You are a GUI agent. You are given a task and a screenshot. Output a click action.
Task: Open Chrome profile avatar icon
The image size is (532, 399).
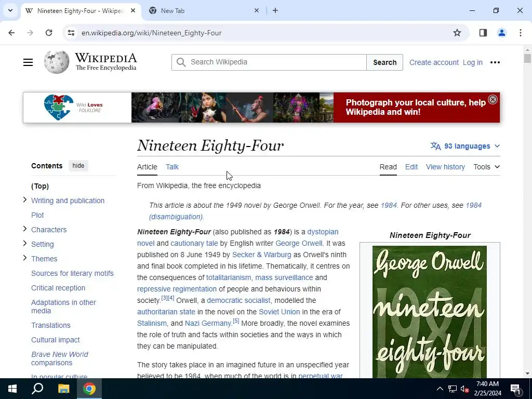click(x=502, y=33)
